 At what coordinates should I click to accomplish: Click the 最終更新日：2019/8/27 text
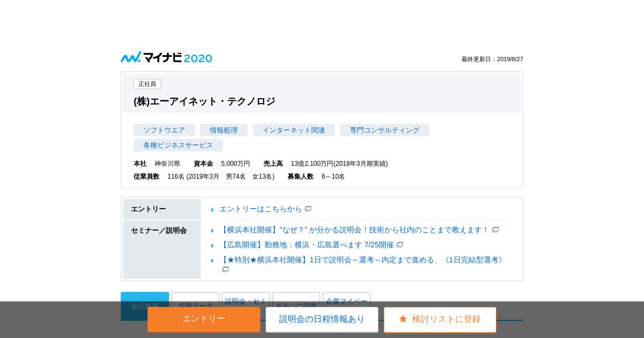492,59
